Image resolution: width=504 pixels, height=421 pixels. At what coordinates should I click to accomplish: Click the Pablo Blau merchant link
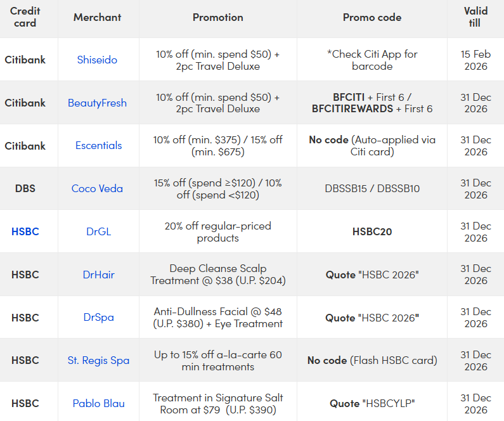tap(98, 403)
